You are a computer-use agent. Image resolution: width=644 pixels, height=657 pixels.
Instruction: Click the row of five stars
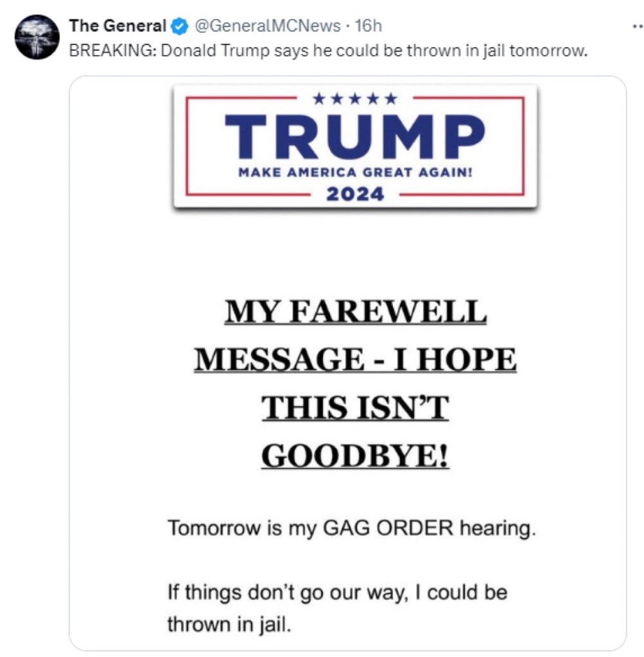[x=355, y=99]
